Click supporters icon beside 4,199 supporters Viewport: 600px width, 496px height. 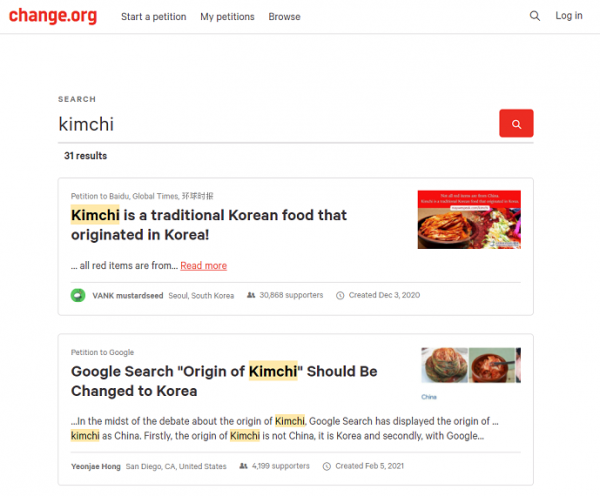(243, 466)
